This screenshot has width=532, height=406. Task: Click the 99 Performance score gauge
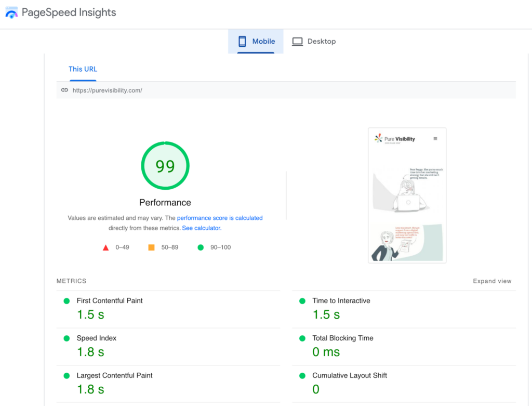[165, 165]
